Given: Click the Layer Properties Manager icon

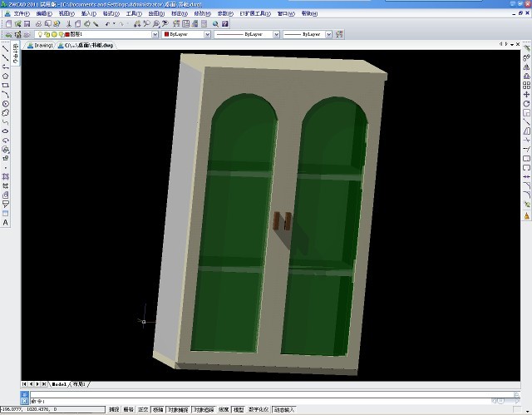Looking at the screenshot, I should coord(7,35).
